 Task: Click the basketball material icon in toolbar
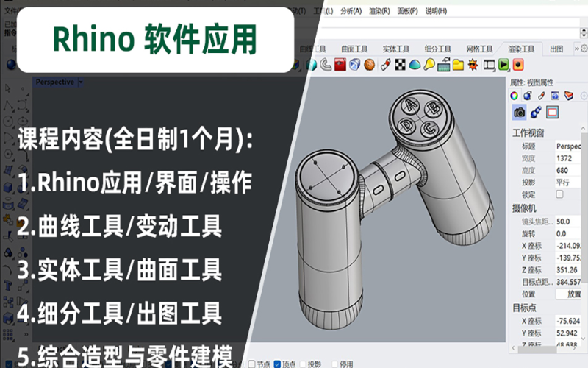[369, 65]
